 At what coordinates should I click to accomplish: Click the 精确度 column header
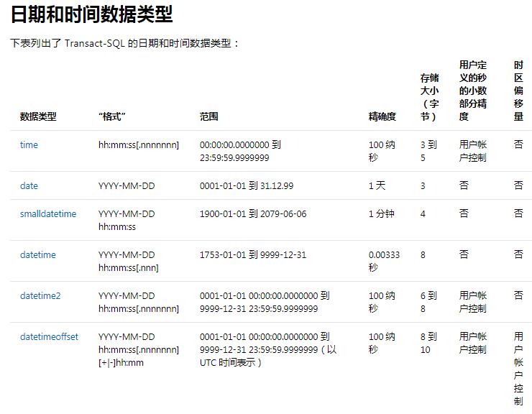click(x=382, y=116)
